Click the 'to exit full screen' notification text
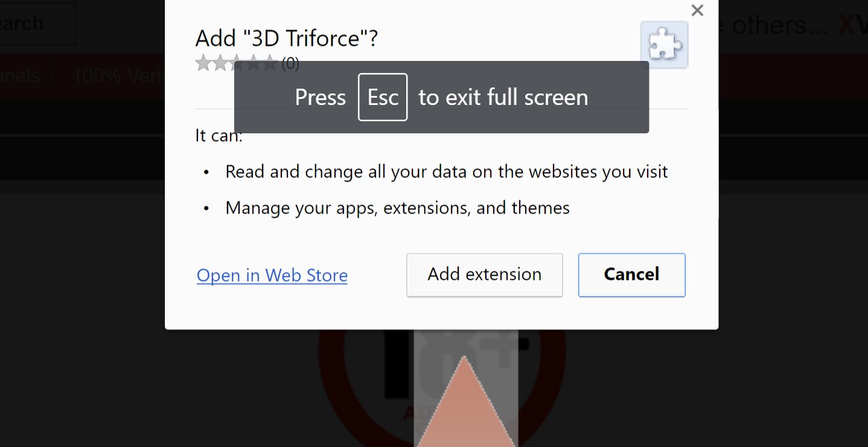This screenshot has height=447, width=868. coord(503,97)
